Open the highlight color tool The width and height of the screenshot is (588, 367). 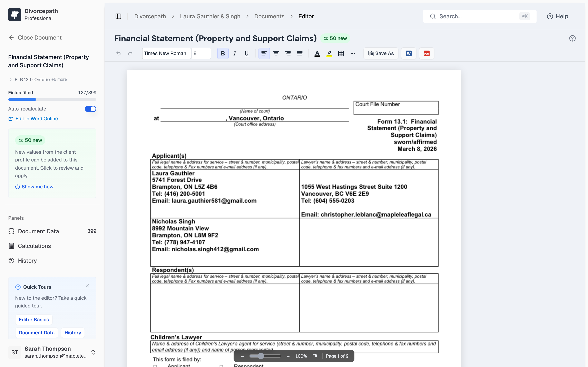(x=329, y=53)
